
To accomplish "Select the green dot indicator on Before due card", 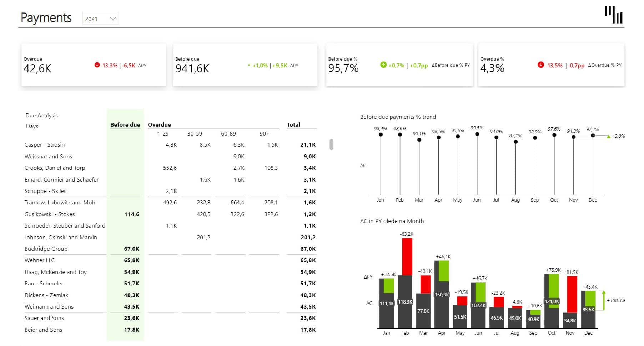I will tap(249, 65).
